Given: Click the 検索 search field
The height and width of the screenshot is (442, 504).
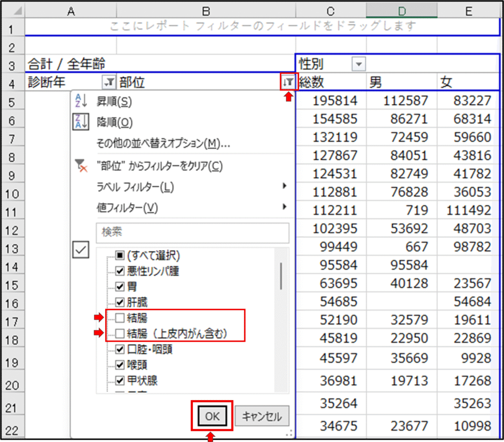Looking at the screenshot, I should point(192,233).
